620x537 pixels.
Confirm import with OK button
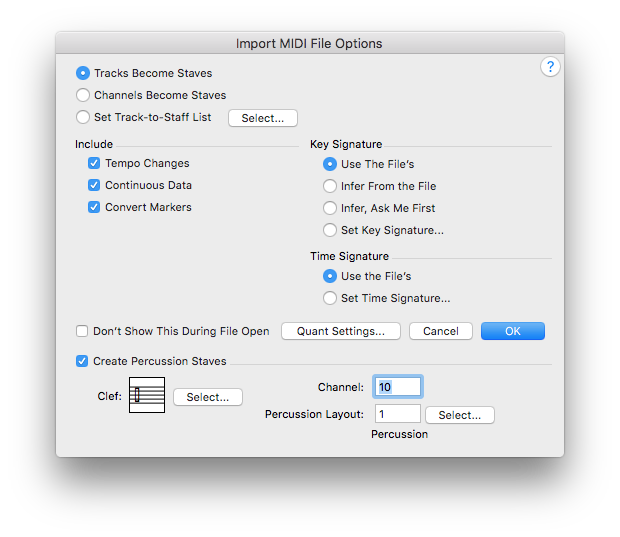[512, 331]
